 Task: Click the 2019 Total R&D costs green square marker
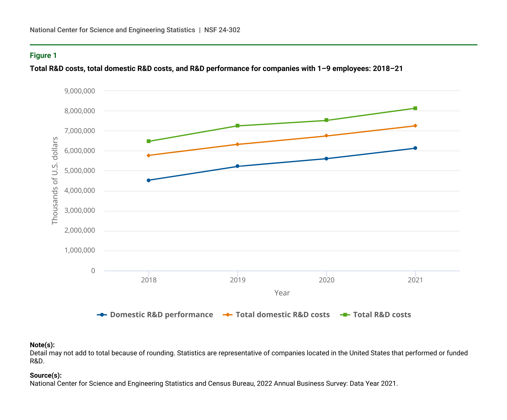(x=238, y=126)
